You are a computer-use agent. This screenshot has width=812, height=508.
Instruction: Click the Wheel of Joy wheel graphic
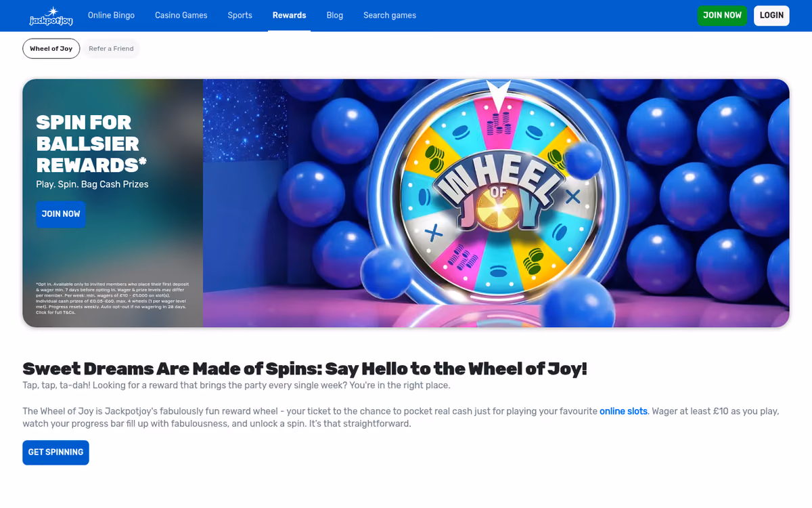click(498, 196)
